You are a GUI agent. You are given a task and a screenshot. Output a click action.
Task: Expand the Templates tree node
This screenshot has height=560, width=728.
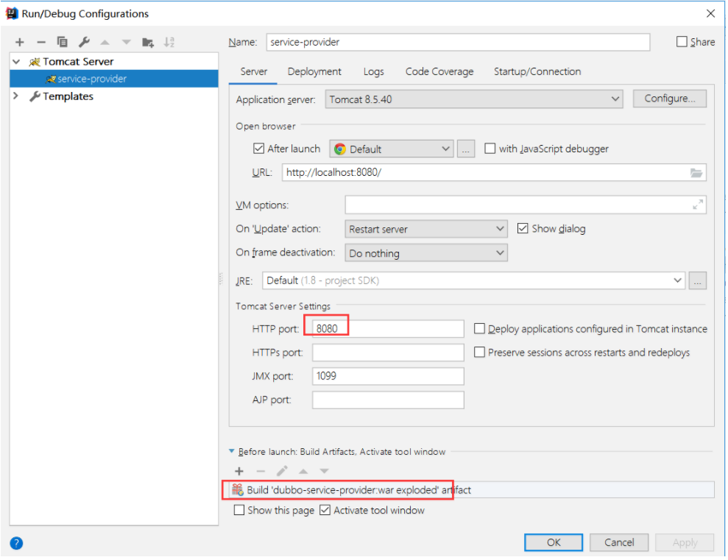(x=16, y=96)
